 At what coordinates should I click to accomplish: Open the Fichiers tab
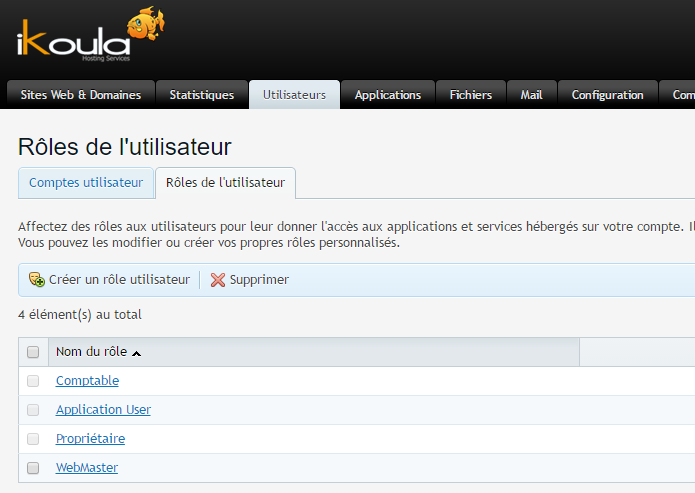[x=471, y=95]
